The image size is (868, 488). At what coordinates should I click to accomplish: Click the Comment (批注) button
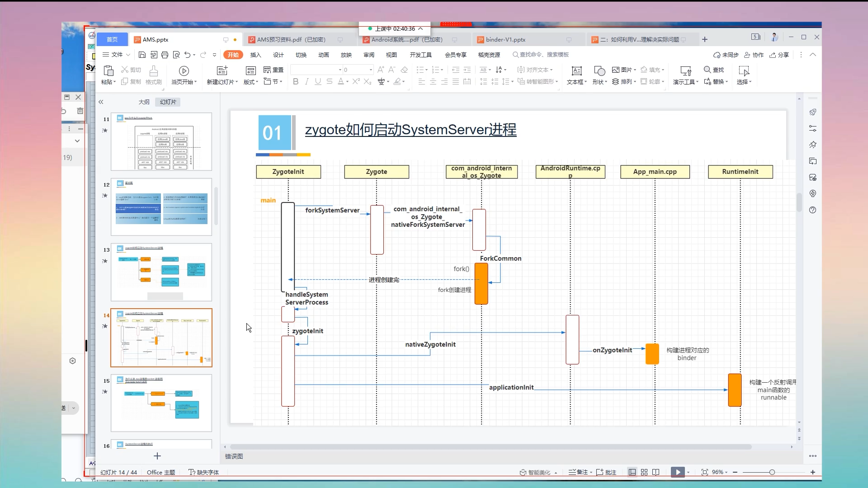point(607,472)
